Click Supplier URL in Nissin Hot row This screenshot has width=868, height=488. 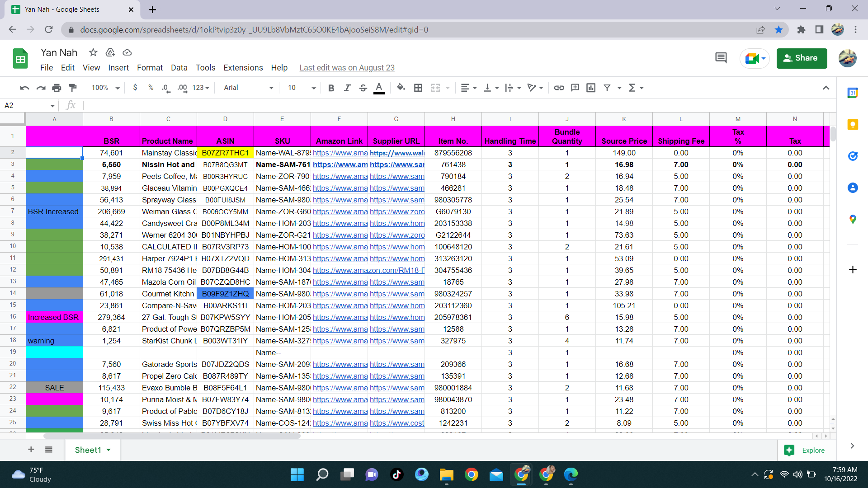tap(397, 165)
